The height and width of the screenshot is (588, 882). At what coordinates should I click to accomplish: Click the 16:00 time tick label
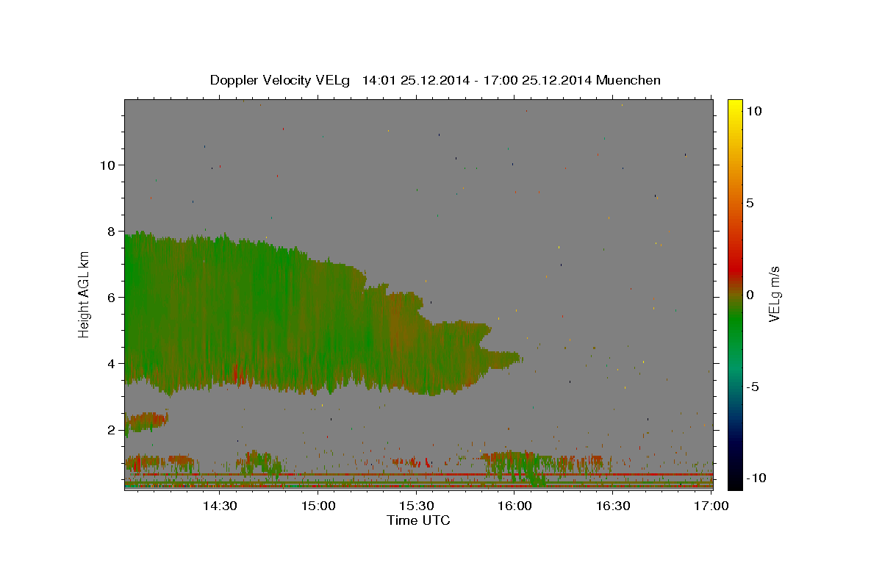point(514,506)
